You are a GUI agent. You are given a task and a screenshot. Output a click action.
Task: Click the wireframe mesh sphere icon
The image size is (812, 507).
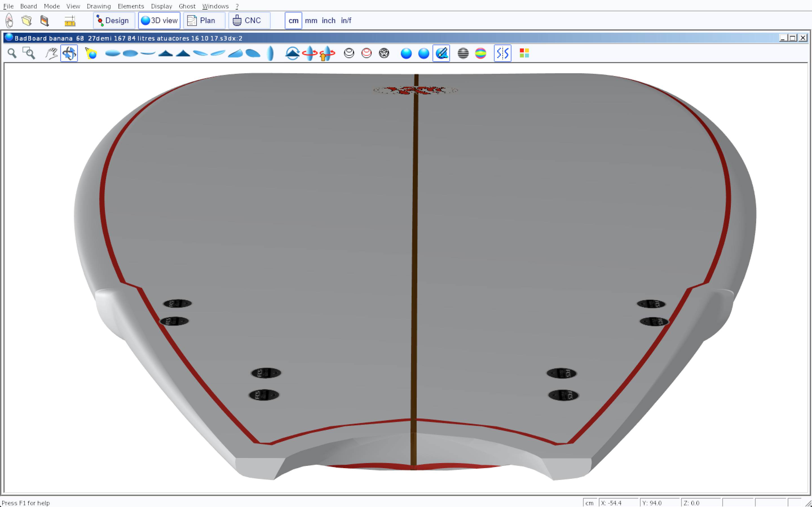point(384,53)
